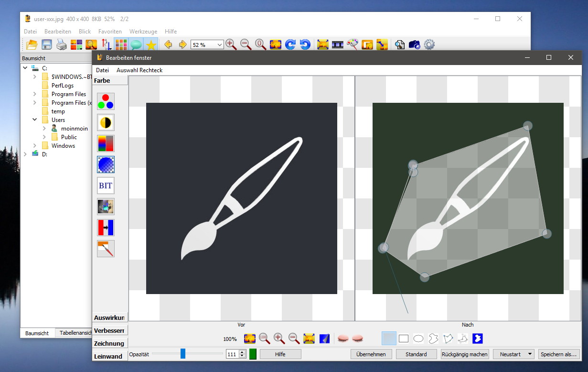Expand the Program Files folder node
The height and width of the screenshot is (372, 588).
[35, 94]
